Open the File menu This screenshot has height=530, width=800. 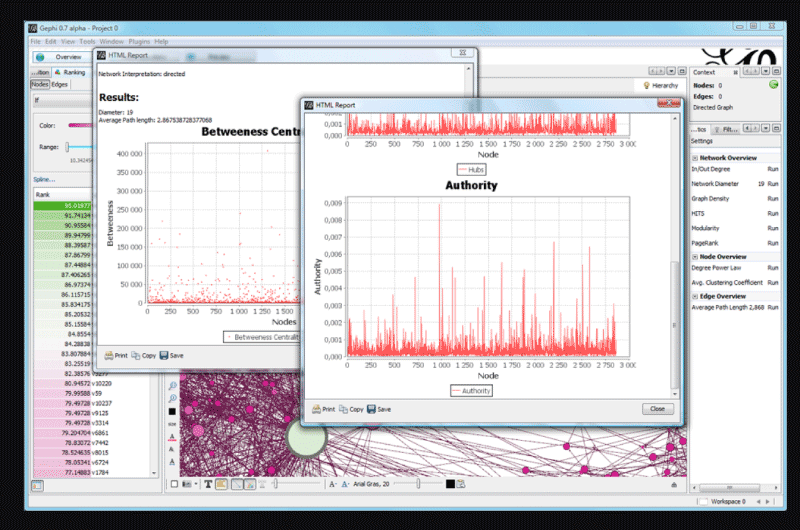[x=36, y=42]
